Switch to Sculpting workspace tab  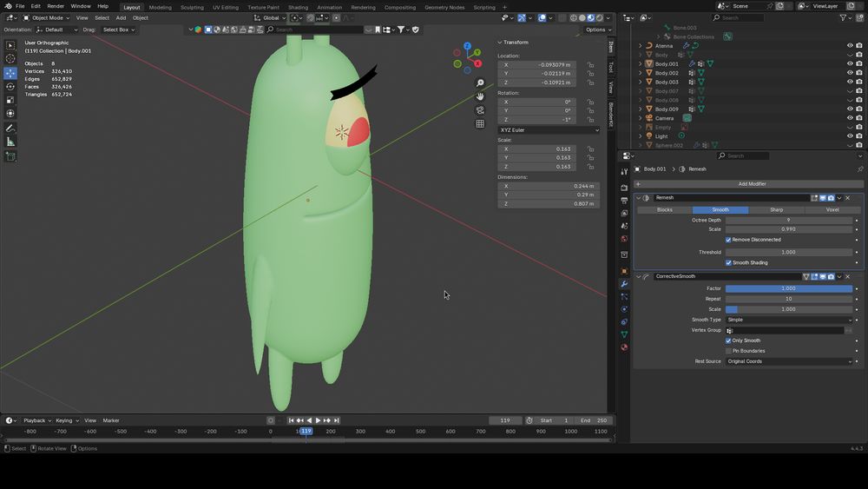pyautogui.click(x=192, y=7)
